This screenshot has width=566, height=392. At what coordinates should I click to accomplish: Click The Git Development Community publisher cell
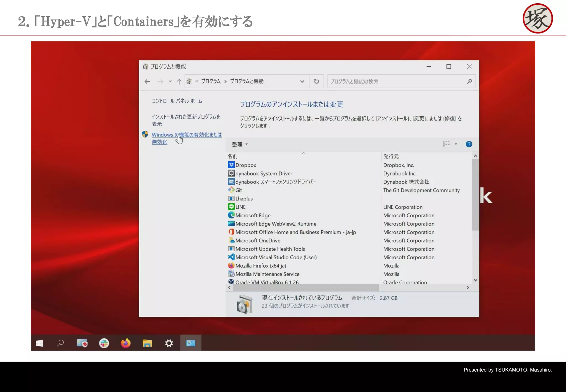[421, 190]
